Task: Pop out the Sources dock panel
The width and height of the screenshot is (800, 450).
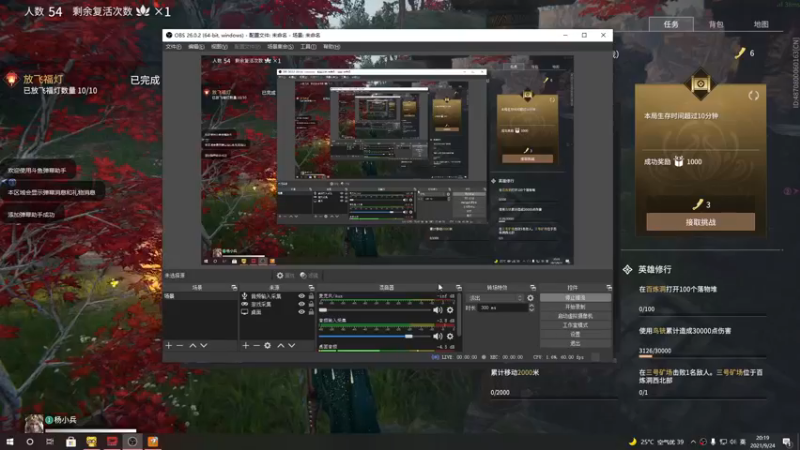Action: 311,288
